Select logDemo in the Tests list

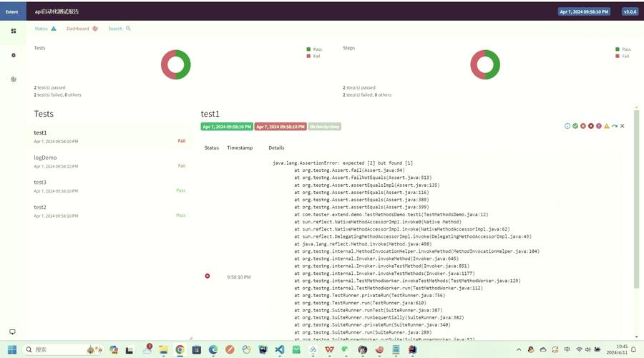click(109, 162)
